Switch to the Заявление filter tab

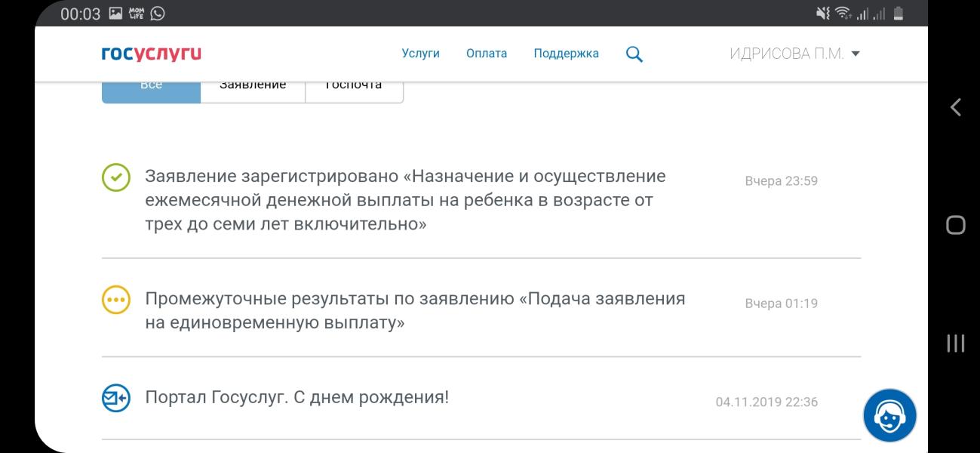click(x=253, y=89)
